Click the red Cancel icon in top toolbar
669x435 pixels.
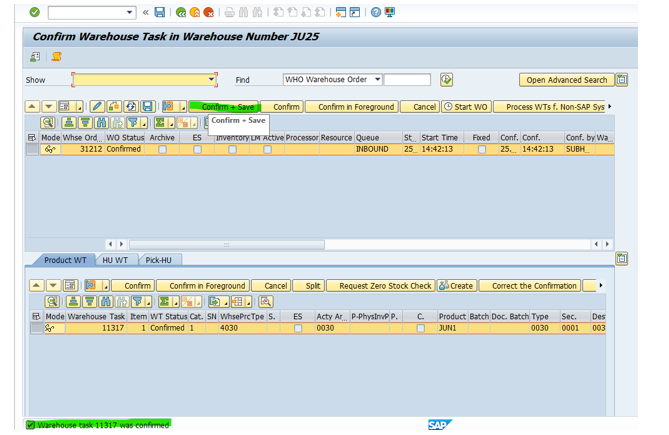point(209,12)
